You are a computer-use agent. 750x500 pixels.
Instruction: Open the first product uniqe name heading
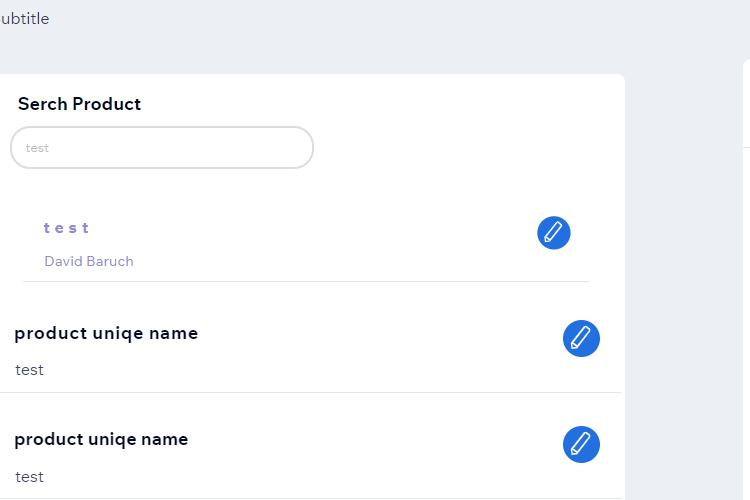point(106,333)
